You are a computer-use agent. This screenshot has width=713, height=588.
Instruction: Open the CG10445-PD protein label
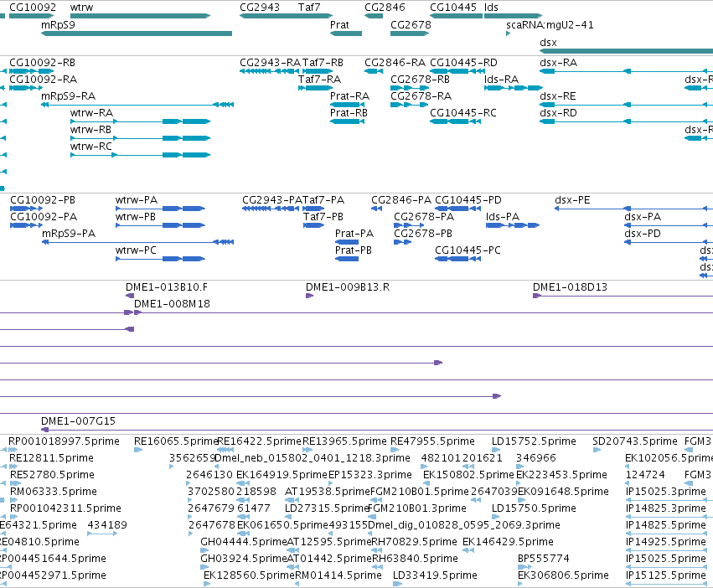(x=468, y=199)
